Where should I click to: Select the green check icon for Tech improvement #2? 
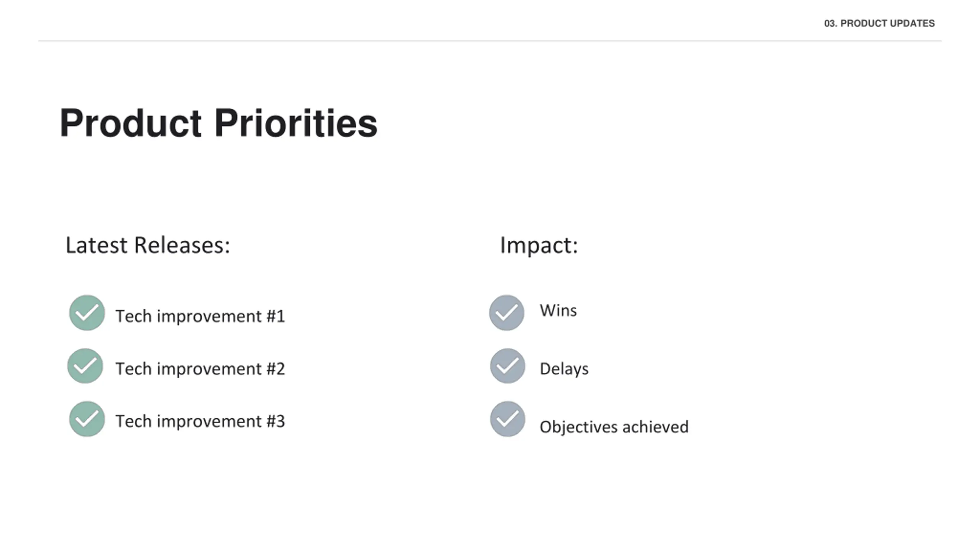85,366
